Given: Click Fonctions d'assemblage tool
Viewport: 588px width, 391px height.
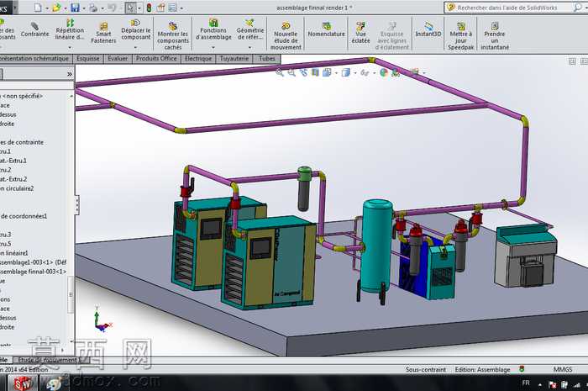Looking at the screenshot, I should 213,29.
